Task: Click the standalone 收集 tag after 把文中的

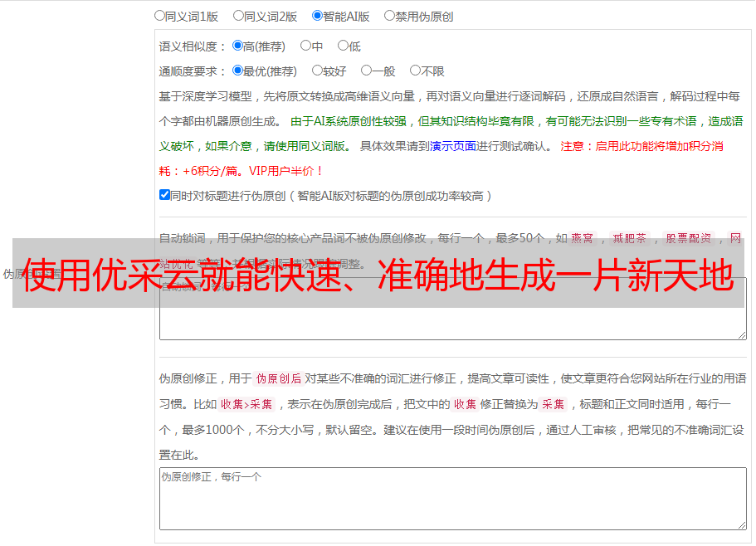Action: [465, 404]
